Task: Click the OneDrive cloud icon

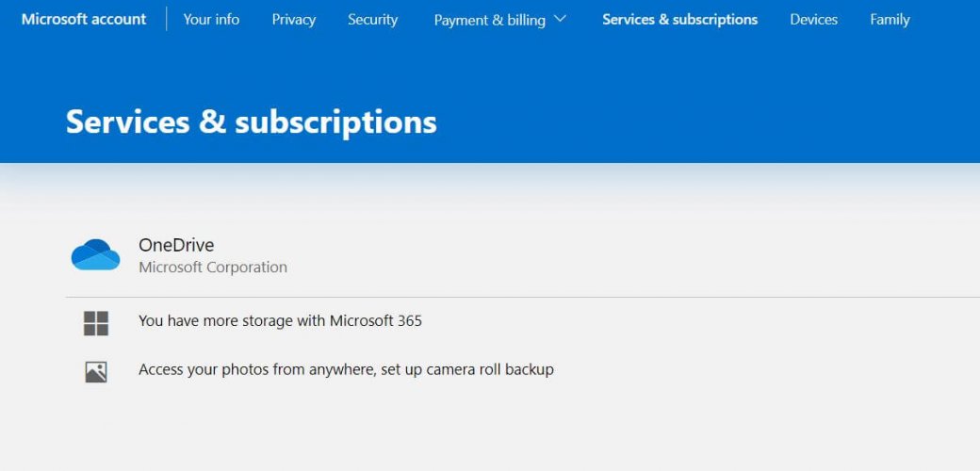Action: click(95, 255)
